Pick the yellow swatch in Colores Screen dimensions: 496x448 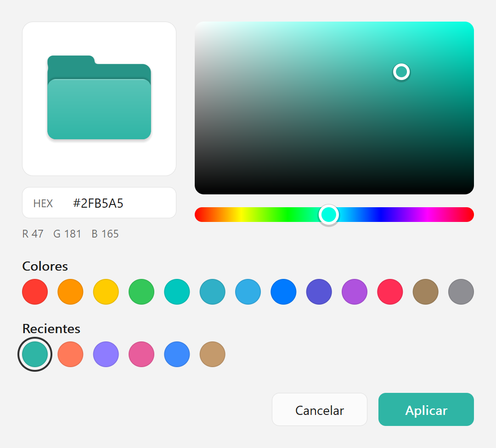click(x=106, y=292)
